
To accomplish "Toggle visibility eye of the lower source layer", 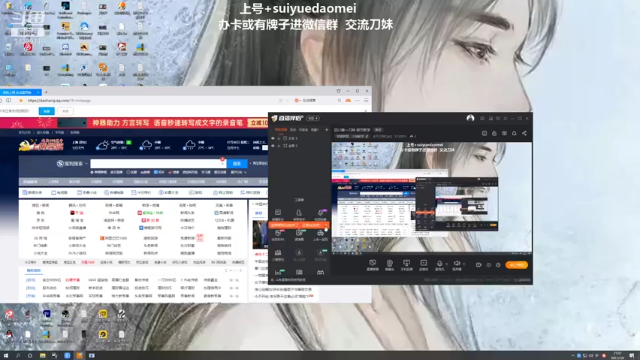I will click(x=273, y=146).
